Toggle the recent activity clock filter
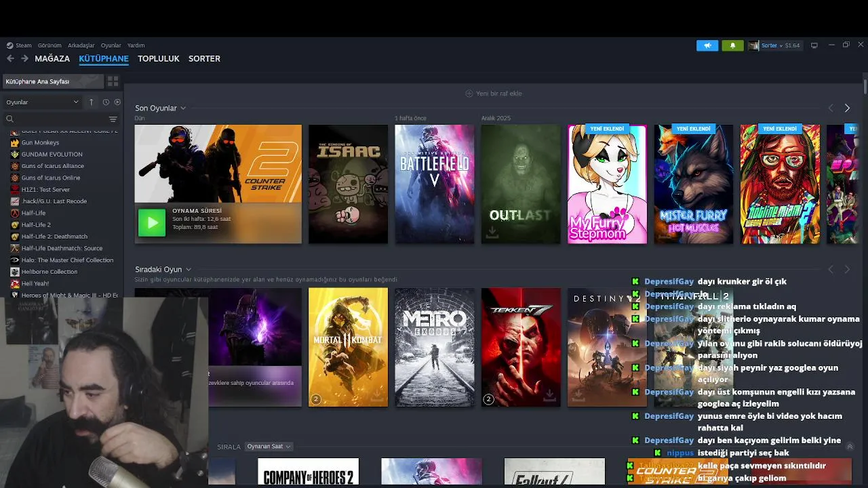Viewport: 868px width, 488px height. (x=106, y=102)
